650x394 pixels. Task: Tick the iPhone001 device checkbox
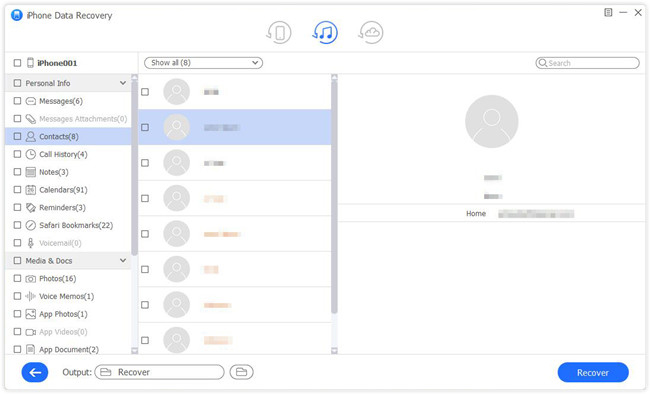(17, 63)
